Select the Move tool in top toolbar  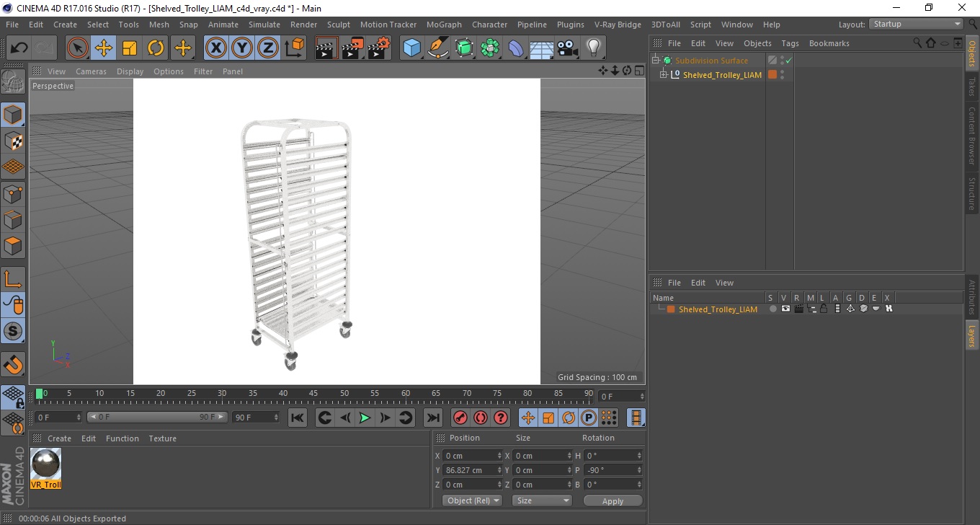coord(104,48)
